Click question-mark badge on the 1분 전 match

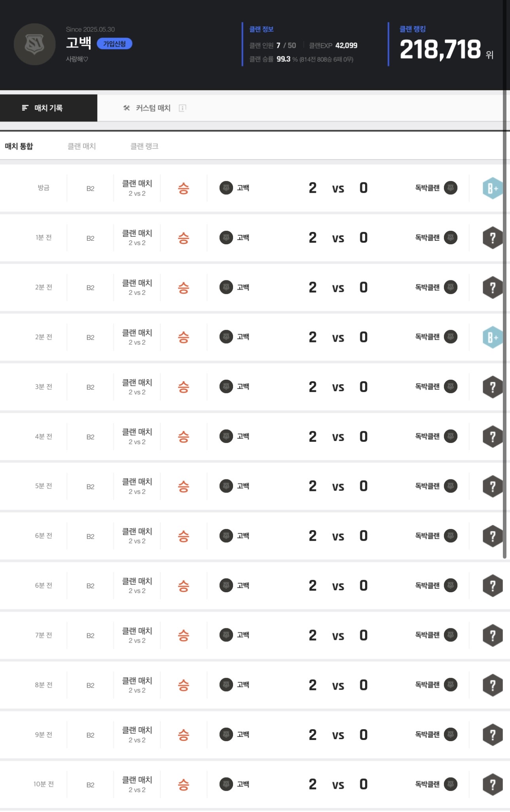tap(492, 238)
